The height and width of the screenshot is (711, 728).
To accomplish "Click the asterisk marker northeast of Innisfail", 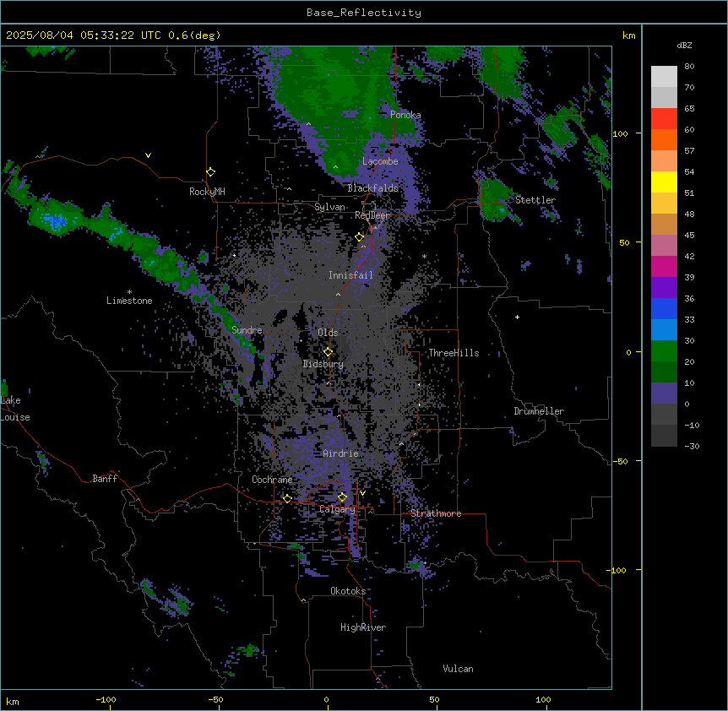I will click(424, 256).
